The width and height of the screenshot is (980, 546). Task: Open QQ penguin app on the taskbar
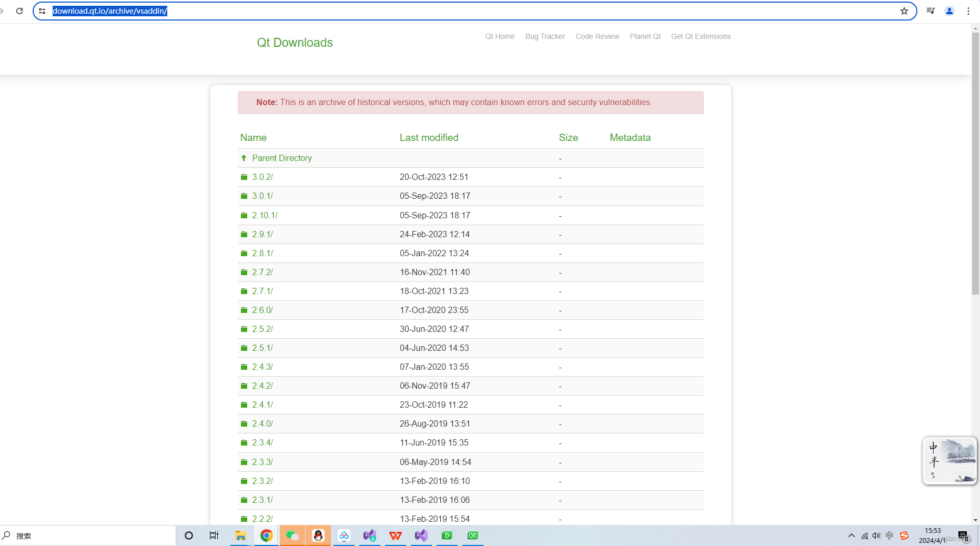[x=318, y=535]
